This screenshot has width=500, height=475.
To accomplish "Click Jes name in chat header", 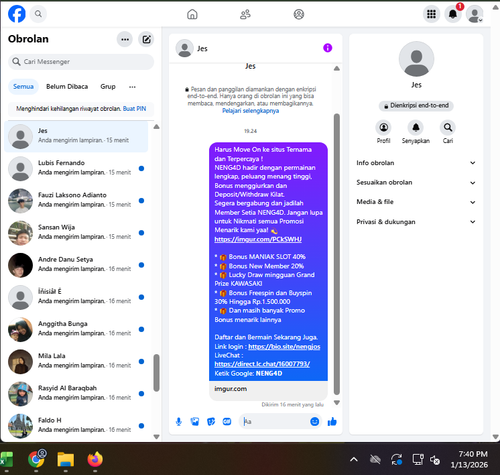I will click(x=202, y=49).
